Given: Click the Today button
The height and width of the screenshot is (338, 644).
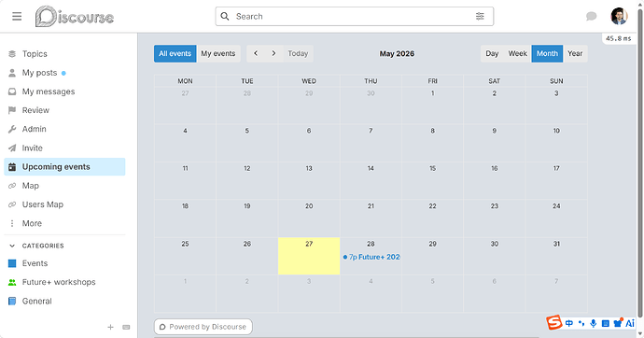Looking at the screenshot, I should click(298, 54).
